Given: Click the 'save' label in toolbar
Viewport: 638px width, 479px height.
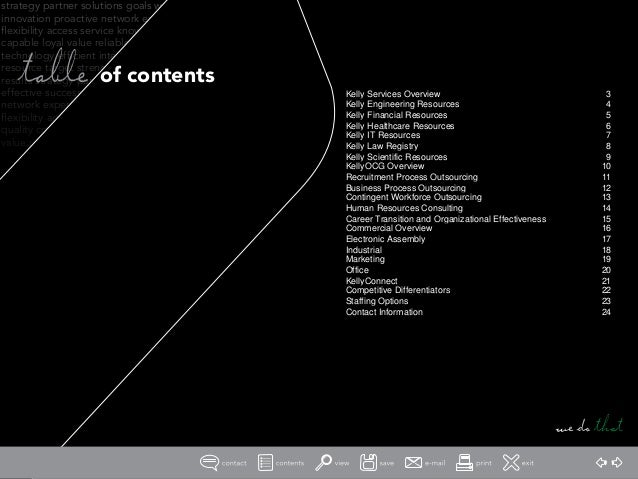Looking at the screenshot, I should 387,463.
